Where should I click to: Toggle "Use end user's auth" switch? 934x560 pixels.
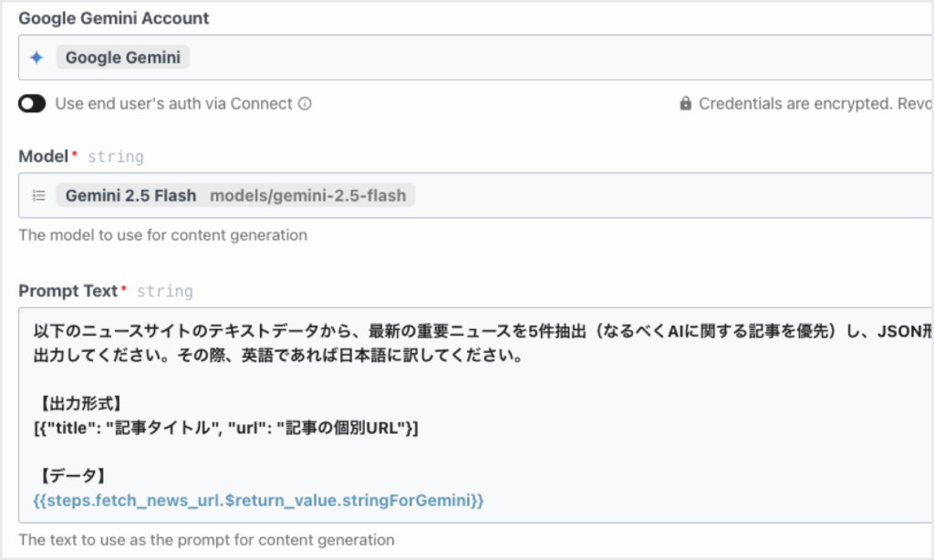pos(32,104)
